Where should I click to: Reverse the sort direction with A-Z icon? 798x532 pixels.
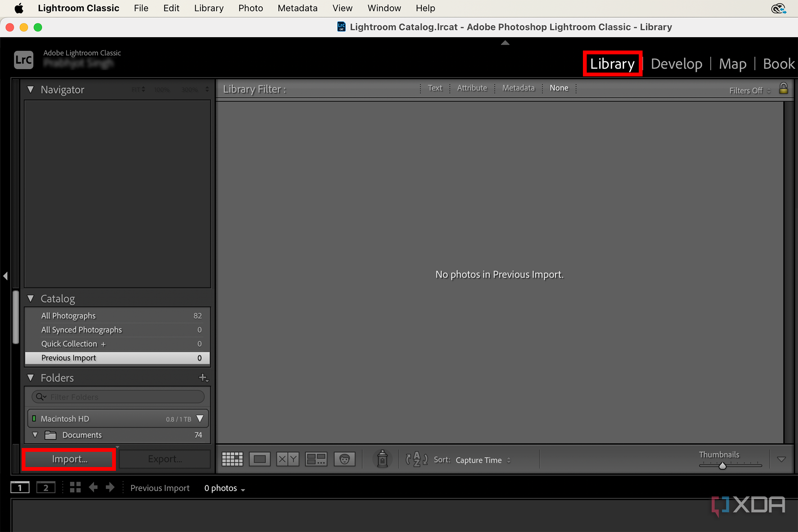point(416,459)
